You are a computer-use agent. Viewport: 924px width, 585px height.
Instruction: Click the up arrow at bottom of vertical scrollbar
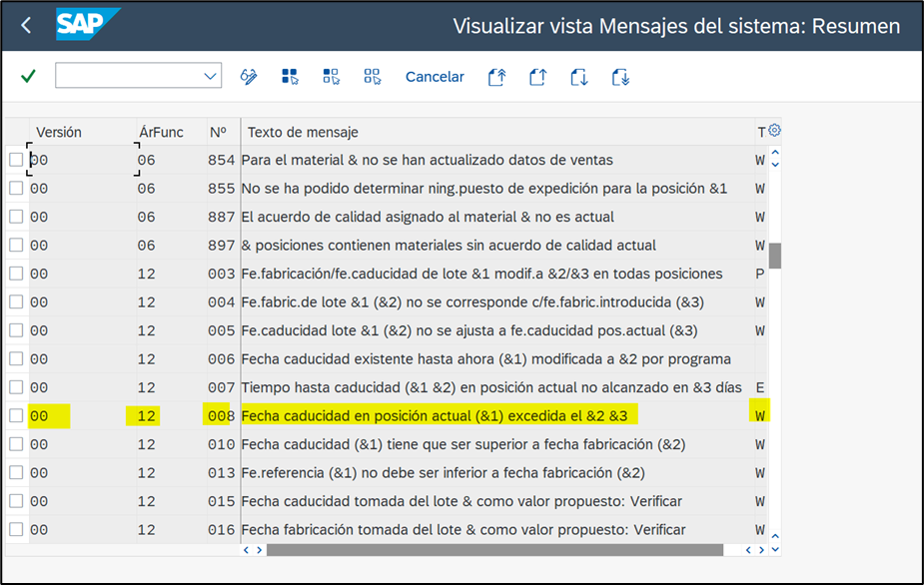[775, 536]
